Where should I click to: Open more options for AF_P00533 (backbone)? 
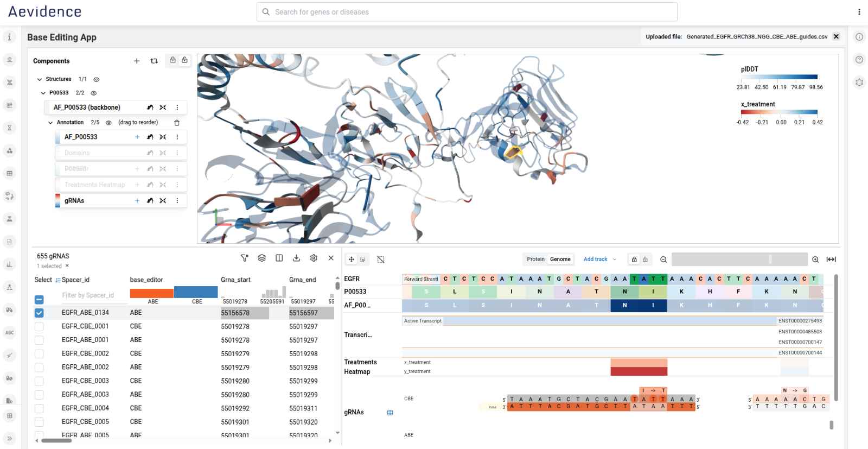coord(177,107)
